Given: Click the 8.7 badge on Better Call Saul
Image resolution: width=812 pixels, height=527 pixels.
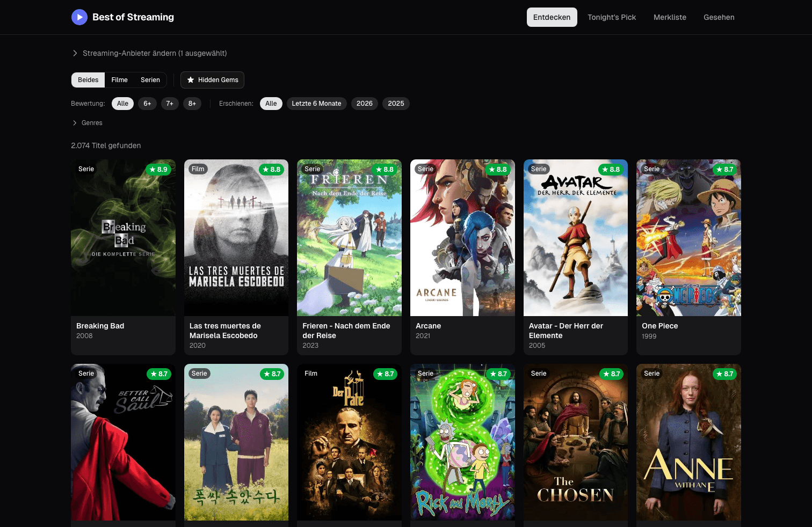Looking at the screenshot, I should [158, 374].
